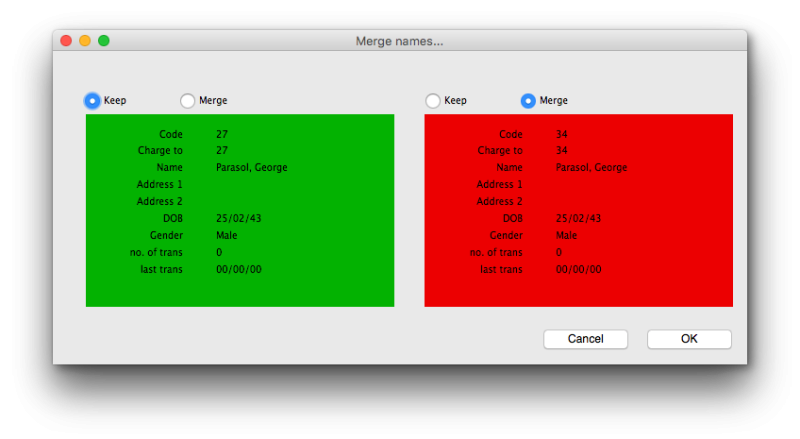The width and height of the screenshot is (800, 439).
Task: Select Merge for the red record
Action: point(528,100)
